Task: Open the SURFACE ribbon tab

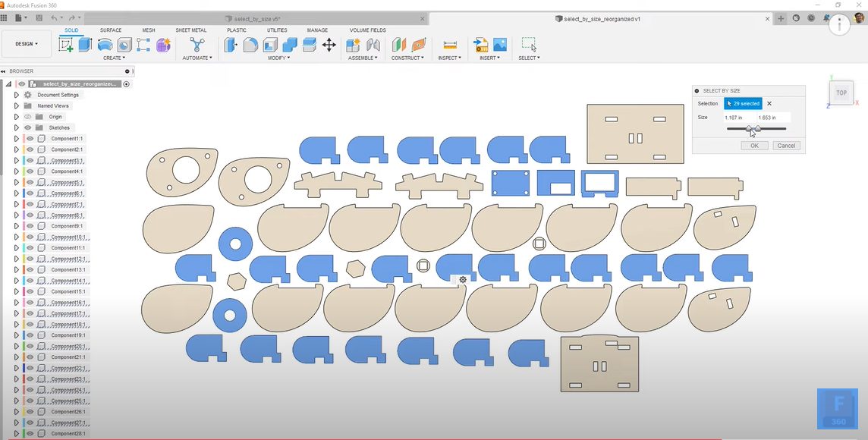Action: [111, 30]
